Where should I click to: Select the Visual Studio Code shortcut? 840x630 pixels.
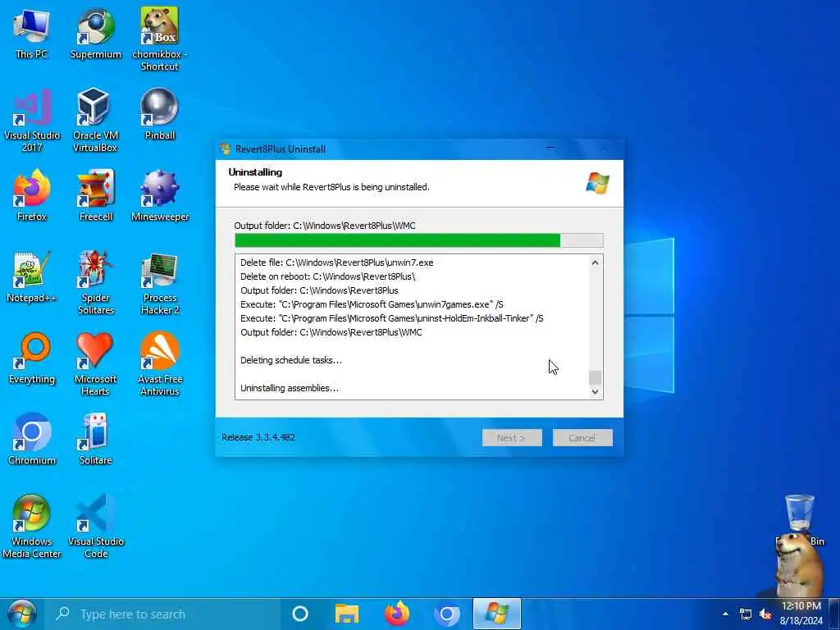[96, 527]
